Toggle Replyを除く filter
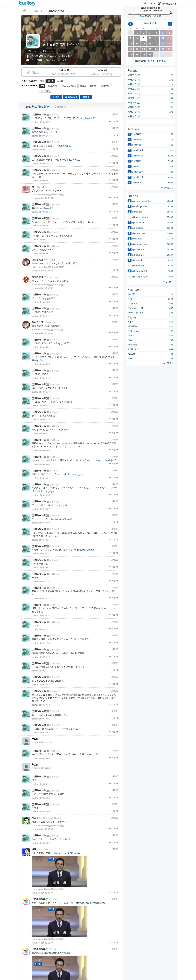This screenshot has width=196, height=980. [x=53, y=86]
